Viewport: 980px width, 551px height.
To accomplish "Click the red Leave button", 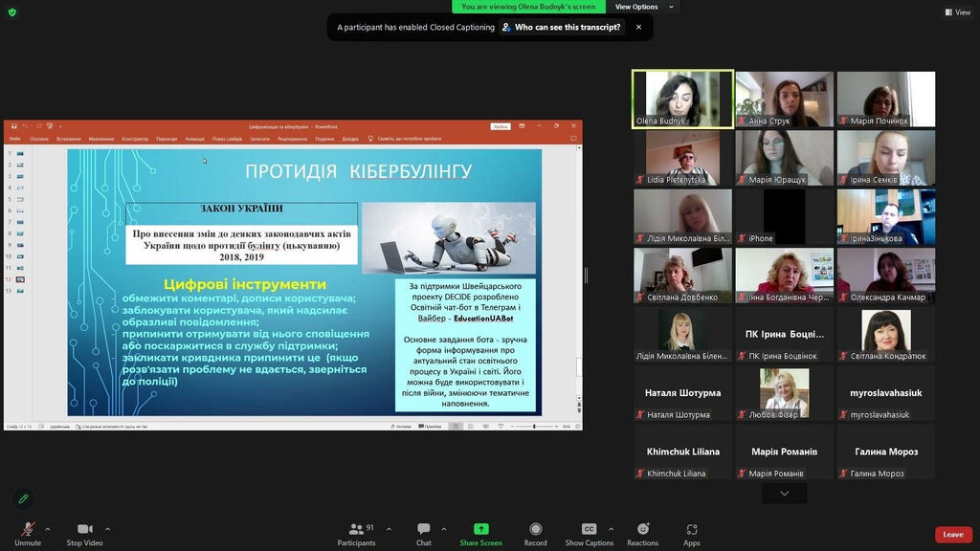I will tap(952, 534).
